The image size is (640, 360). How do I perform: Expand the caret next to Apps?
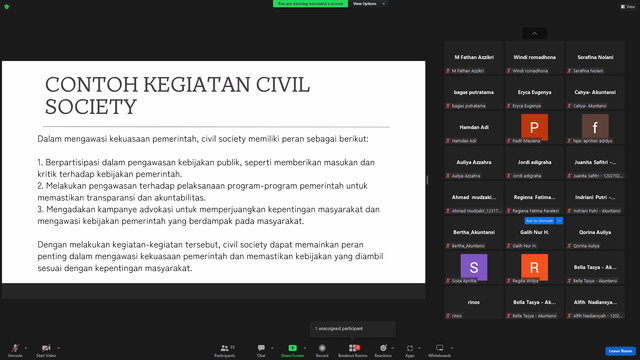(x=419, y=348)
